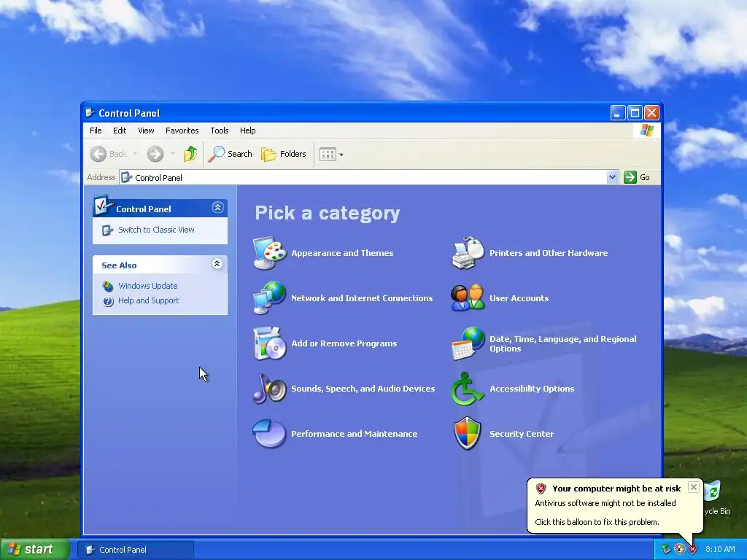Viewport: 747px width, 560px height.
Task: Click the Performance and Maintenance link
Action: pos(354,434)
